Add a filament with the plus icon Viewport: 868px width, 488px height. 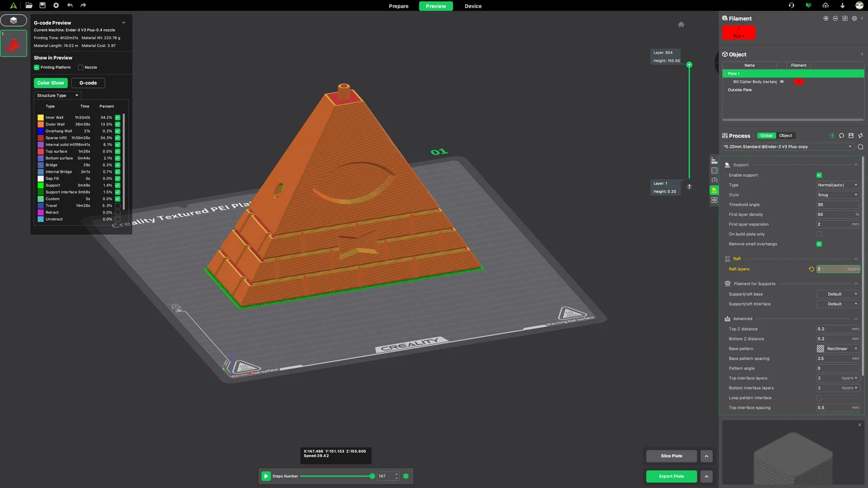click(826, 18)
